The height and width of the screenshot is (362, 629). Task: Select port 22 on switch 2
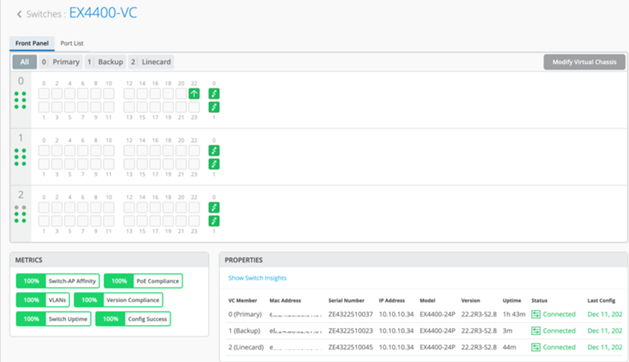(x=194, y=207)
